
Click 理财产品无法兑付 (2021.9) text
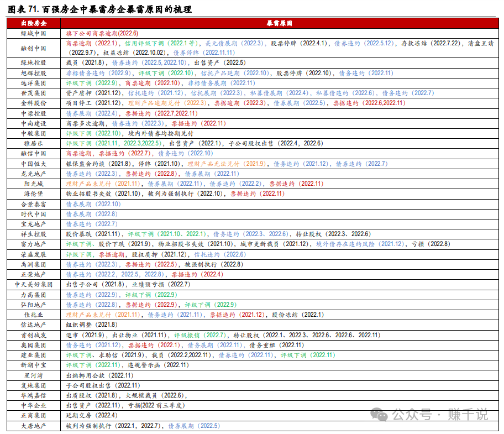(227, 164)
